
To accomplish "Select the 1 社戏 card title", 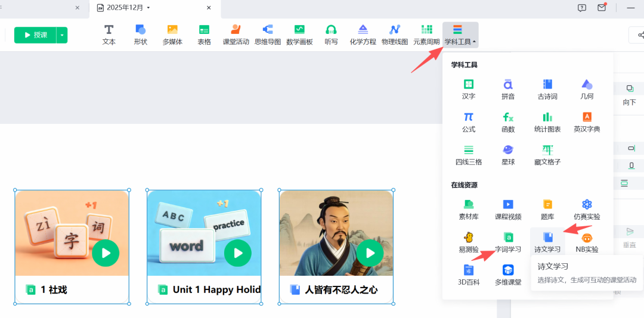I will tap(54, 290).
